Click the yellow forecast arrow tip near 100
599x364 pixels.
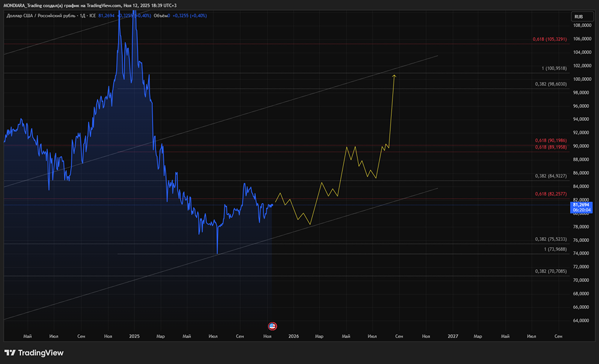tap(394, 76)
